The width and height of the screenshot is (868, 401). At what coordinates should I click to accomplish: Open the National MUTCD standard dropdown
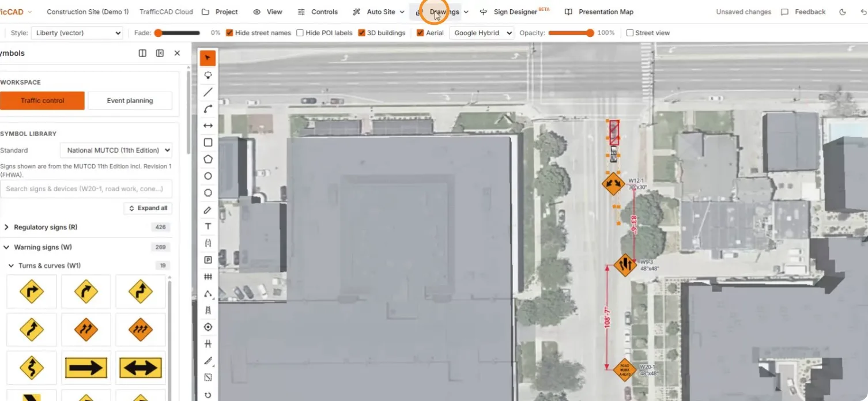pyautogui.click(x=116, y=150)
